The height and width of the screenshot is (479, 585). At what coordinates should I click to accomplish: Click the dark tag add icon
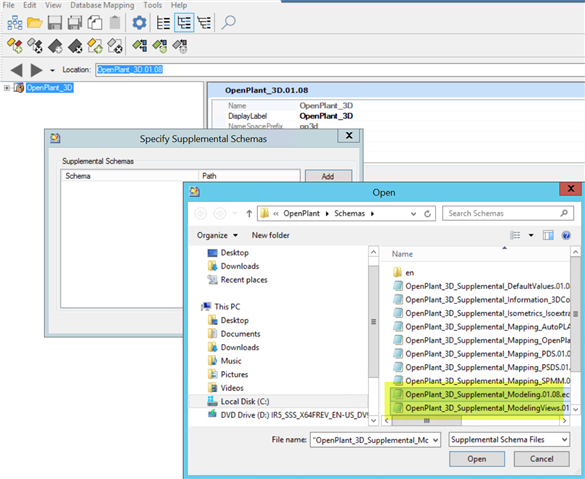[x=55, y=46]
